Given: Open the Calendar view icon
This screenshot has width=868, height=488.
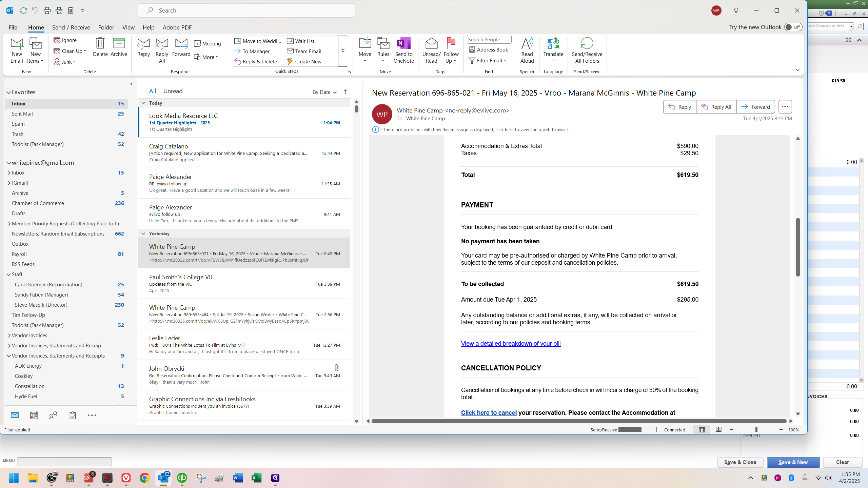Looking at the screenshot, I should pyautogui.click(x=34, y=415).
